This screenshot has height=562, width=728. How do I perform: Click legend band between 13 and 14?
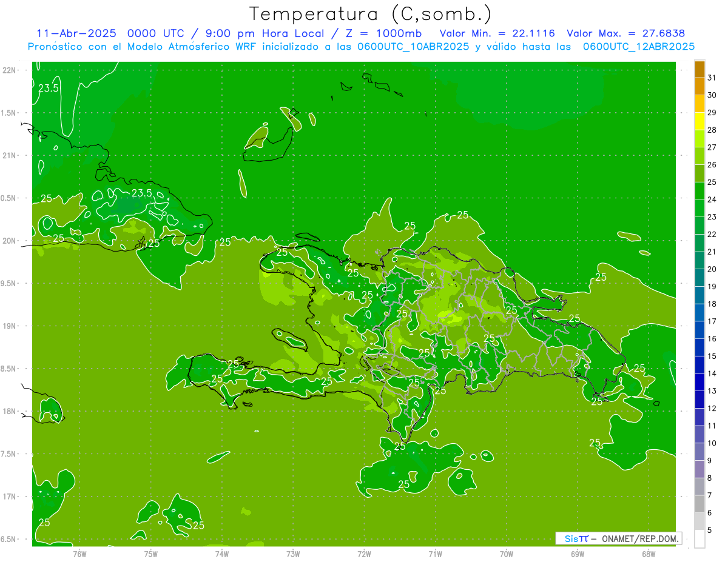click(700, 383)
